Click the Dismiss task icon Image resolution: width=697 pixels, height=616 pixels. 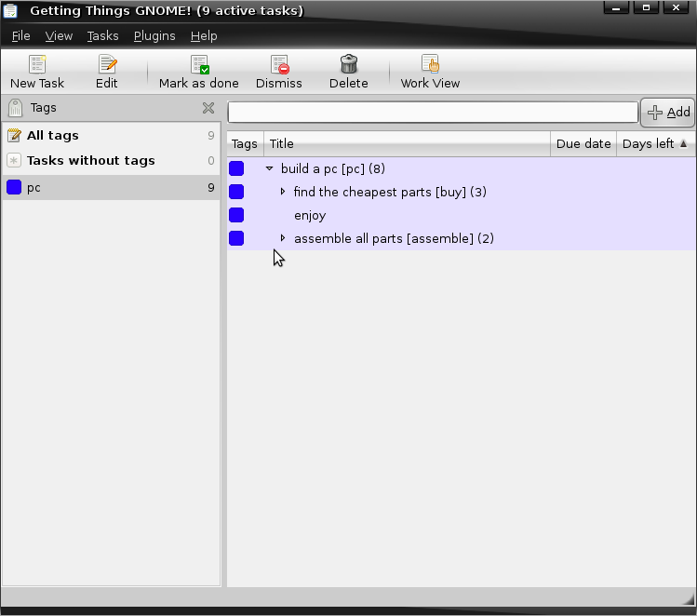point(279,64)
